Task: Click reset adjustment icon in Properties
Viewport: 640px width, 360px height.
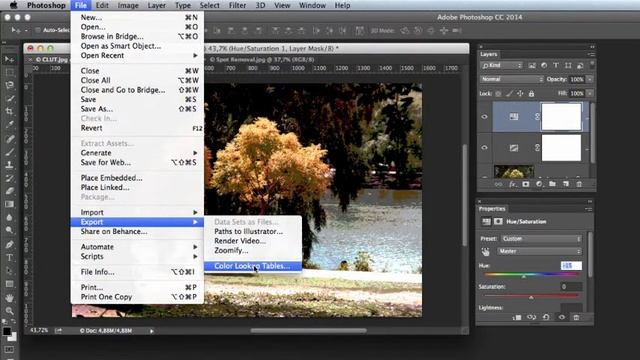Action: pos(546,317)
